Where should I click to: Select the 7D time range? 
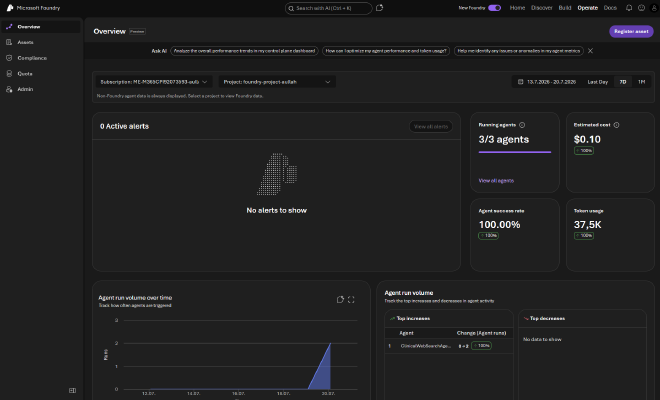[x=623, y=82]
